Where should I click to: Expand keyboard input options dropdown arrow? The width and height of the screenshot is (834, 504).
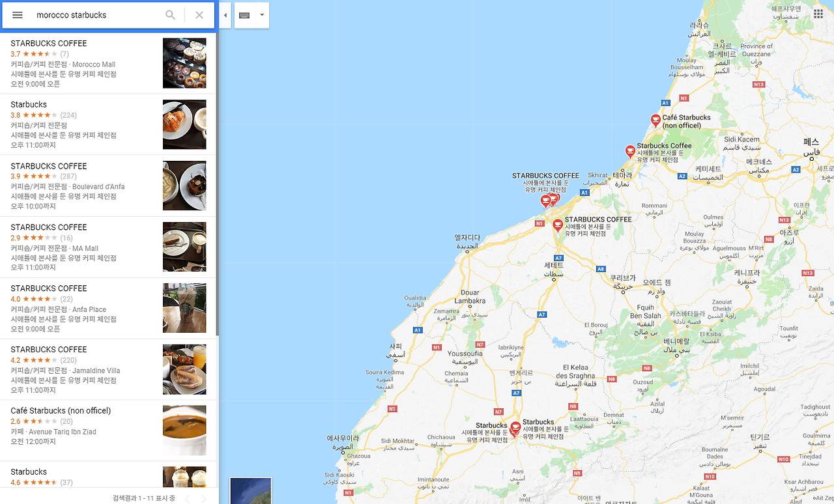(x=262, y=15)
